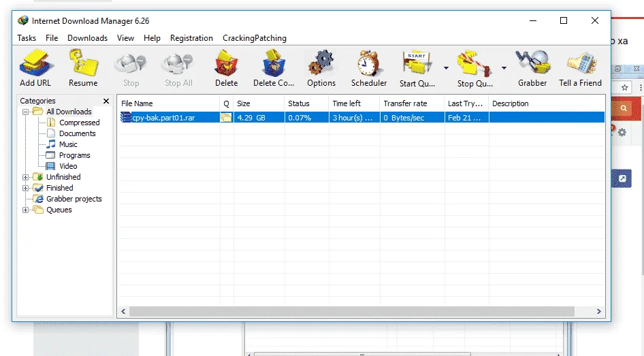Click the horizontal scrollbar left arrow

tap(123, 312)
